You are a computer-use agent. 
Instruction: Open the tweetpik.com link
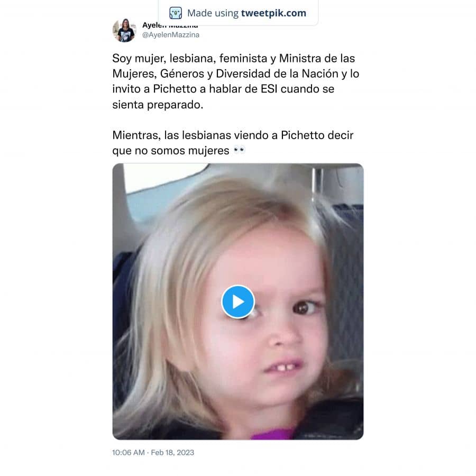pos(273,13)
